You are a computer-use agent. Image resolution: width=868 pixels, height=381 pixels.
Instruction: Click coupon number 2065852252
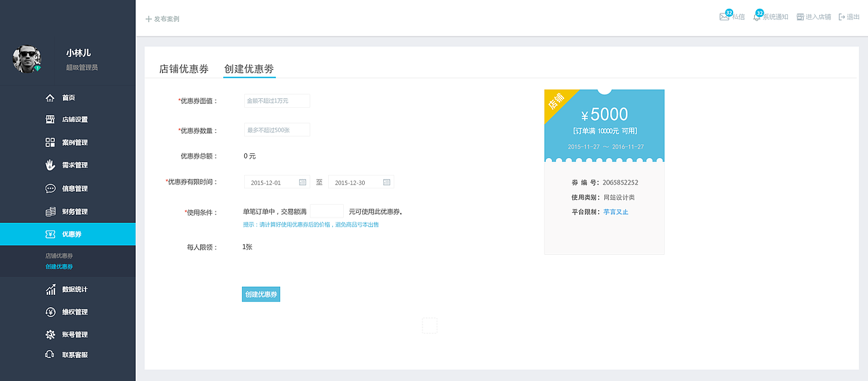tap(620, 183)
